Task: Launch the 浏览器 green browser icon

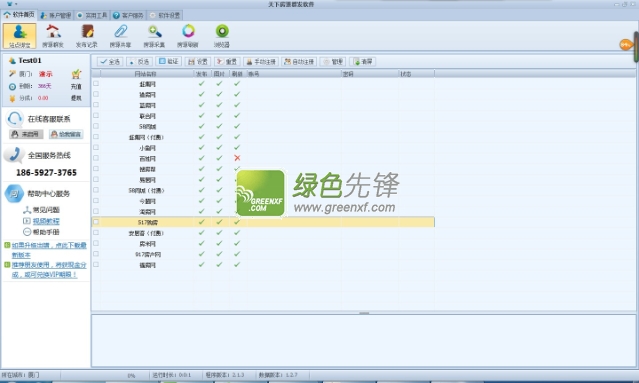Action: tap(222, 36)
